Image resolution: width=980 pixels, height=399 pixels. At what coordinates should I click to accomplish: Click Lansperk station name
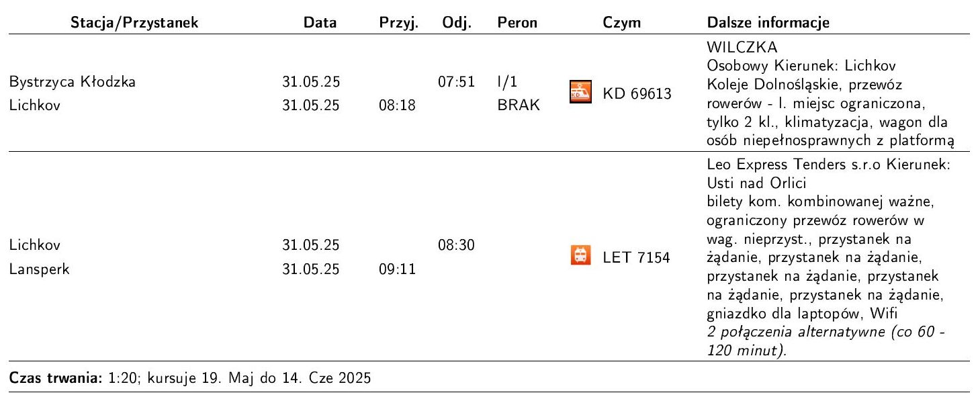point(32,270)
